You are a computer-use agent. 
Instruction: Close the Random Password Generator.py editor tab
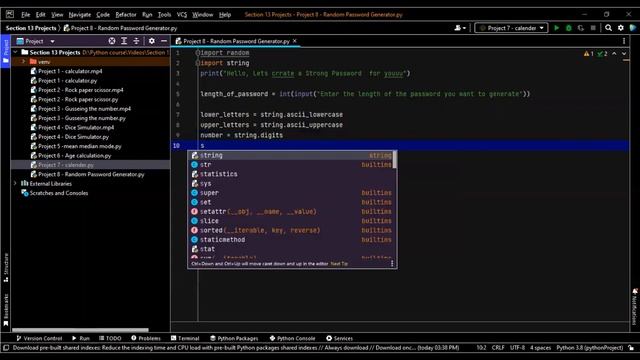tap(295, 41)
